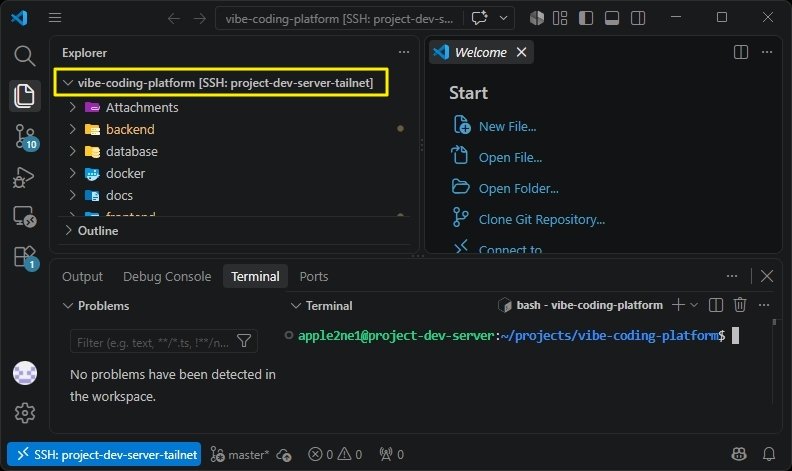Open the Search view in activity bar
This screenshot has width=792, height=471.
tap(24, 56)
